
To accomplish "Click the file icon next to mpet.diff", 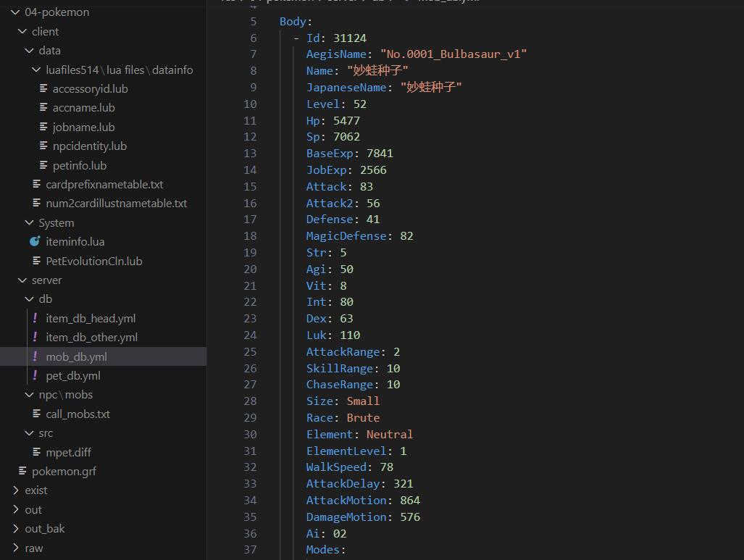I will click(37, 452).
